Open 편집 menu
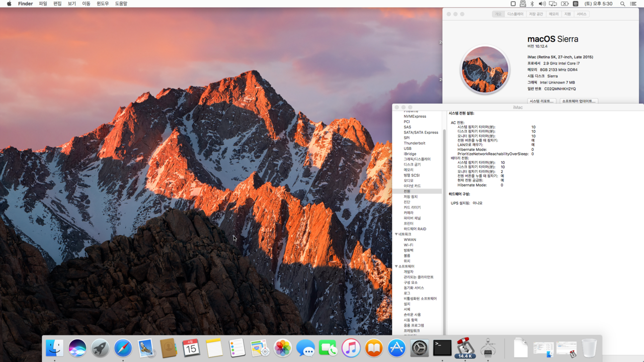Viewport: 644px width, 362px height. [57, 4]
